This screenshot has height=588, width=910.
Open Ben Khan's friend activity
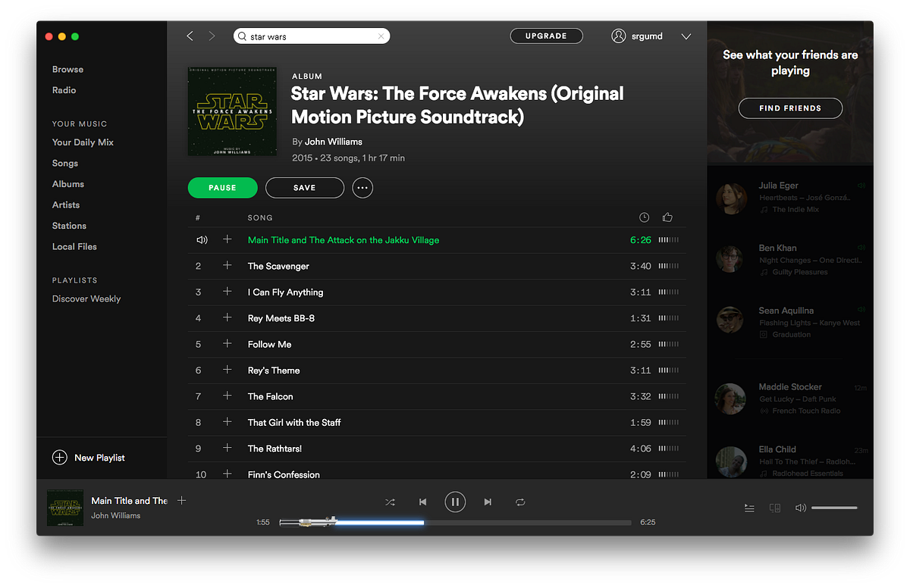coord(790,259)
